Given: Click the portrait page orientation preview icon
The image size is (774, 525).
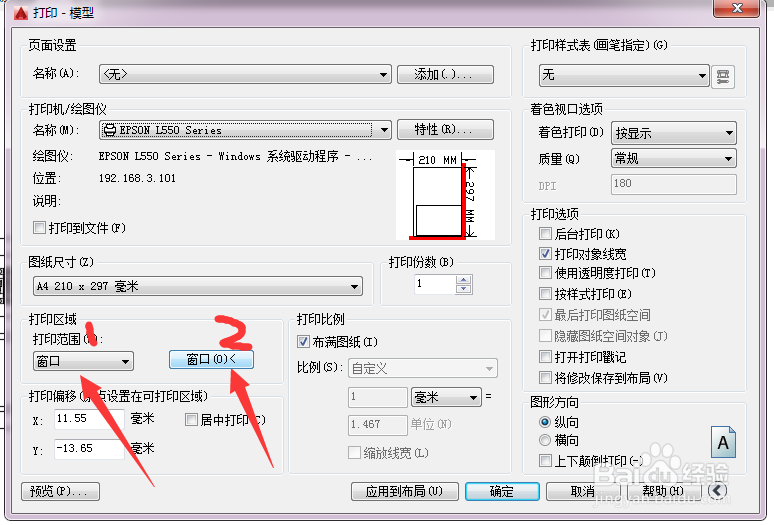Looking at the screenshot, I should [723, 442].
